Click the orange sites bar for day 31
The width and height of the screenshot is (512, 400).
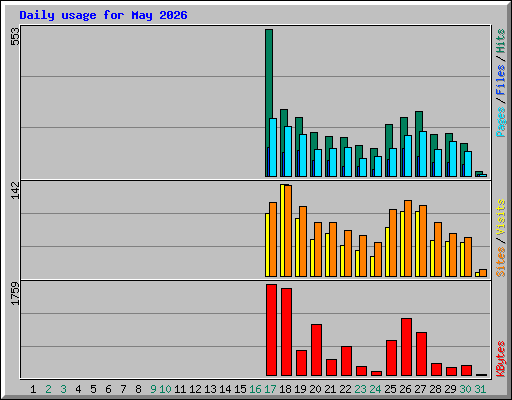pyautogui.click(x=483, y=273)
